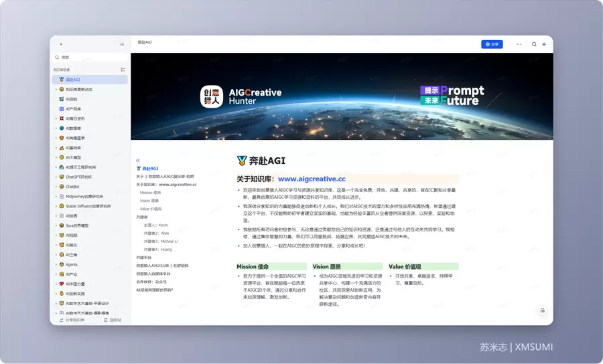Open the workspace switcher dropdown arrow
The width and height of the screenshot is (603, 364).
coord(61,45)
